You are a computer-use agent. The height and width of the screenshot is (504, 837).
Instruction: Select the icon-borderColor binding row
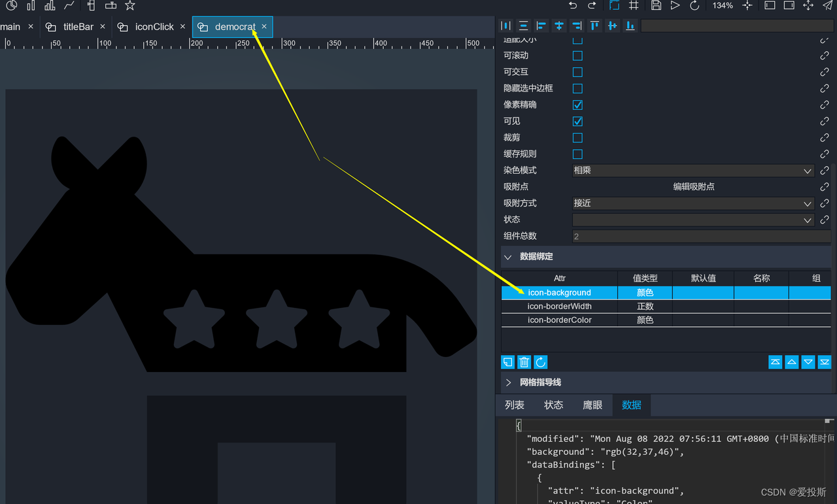(666, 320)
